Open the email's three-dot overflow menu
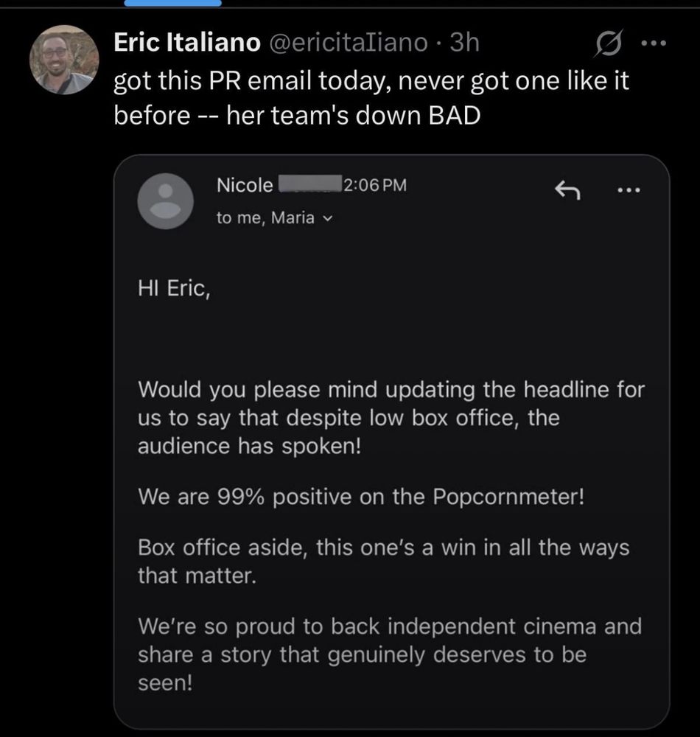700x737 pixels. click(629, 190)
